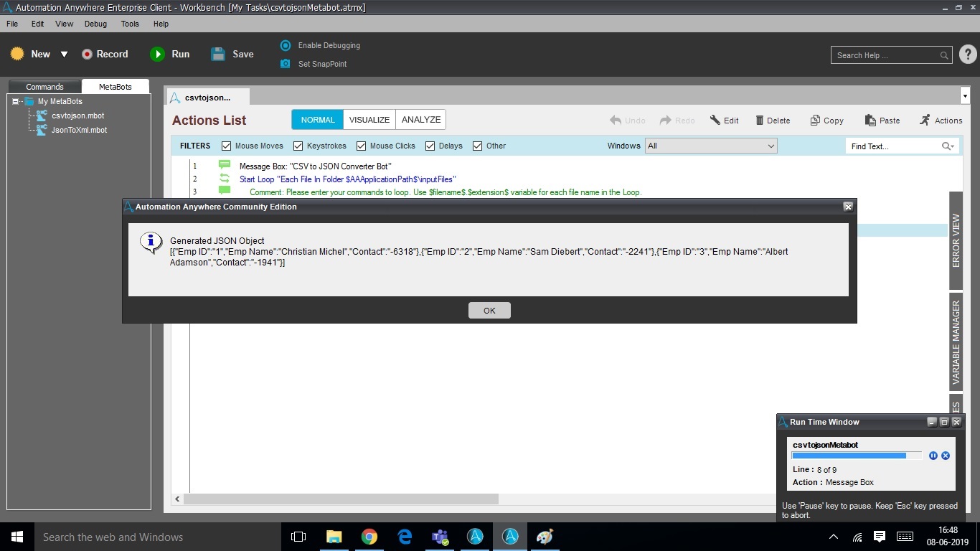The image size is (980, 551).
Task: Open the Actions dropdown in Actions List
Action: [941, 121]
